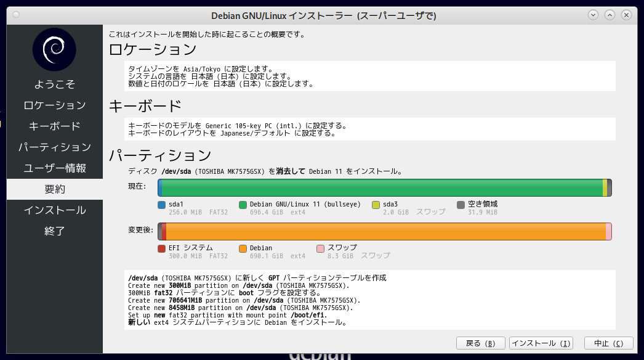The height and width of the screenshot is (360, 644).
Task: Click the Japanese/デフォルト layout line
Action: (232, 133)
